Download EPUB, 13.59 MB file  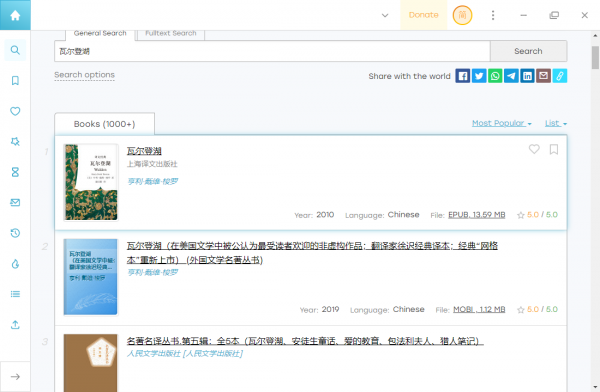click(476, 215)
